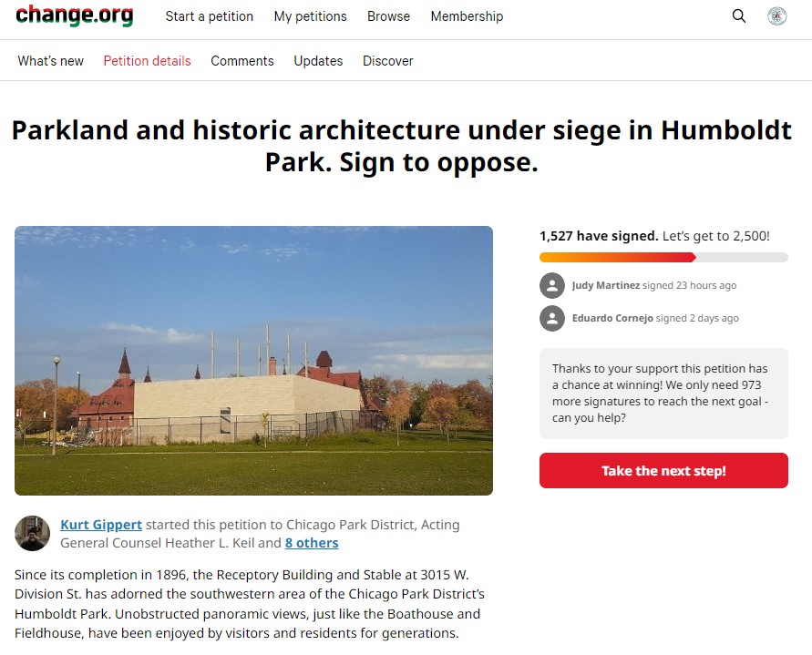
Task: Go to My petitions
Action: click(310, 16)
